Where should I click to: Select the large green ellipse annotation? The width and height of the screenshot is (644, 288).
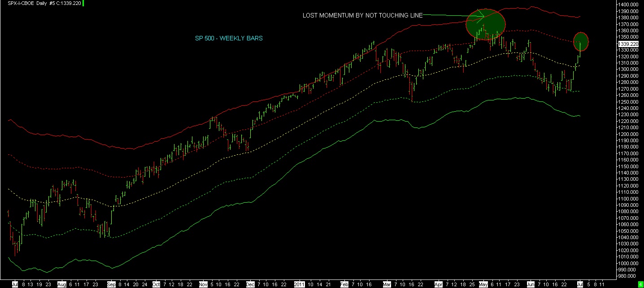(x=486, y=24)
